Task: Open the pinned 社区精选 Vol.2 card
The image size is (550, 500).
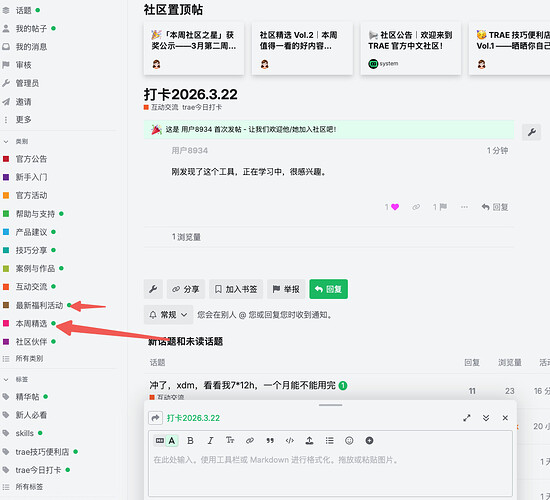Action: pyautogui.click(x=302, y=48)
